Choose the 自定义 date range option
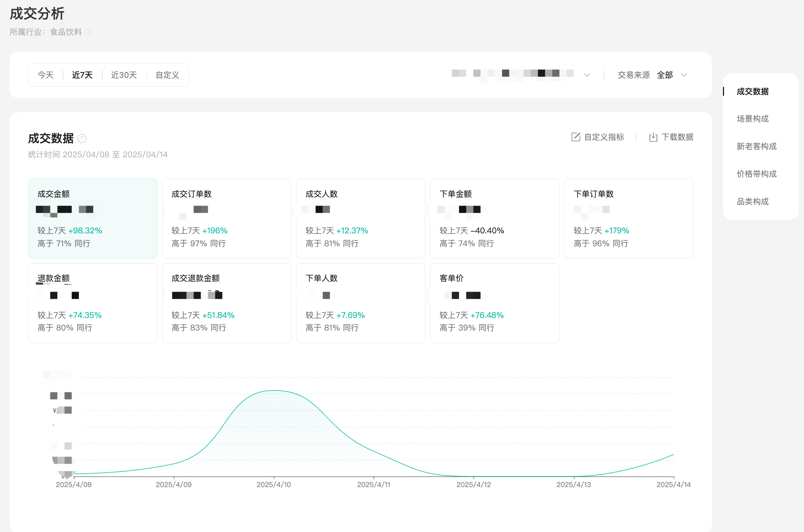 point(167,75)
